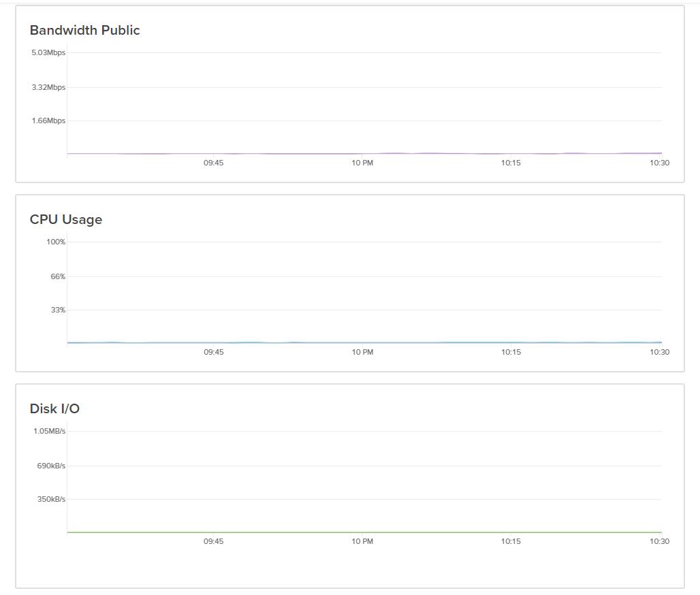Click the green Disk I/O line
Screen dimensions: 700x595
click(x=364, y=532)
